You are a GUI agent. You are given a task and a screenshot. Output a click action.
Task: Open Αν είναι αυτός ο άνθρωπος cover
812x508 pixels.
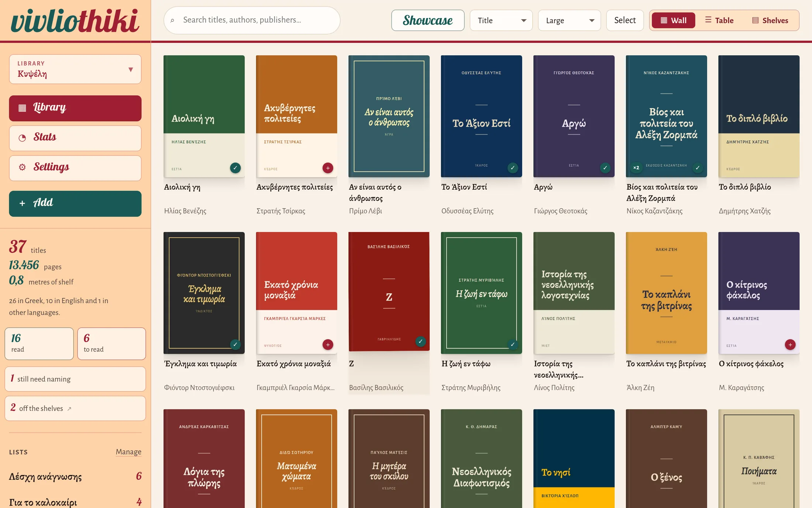coord(389,116)
